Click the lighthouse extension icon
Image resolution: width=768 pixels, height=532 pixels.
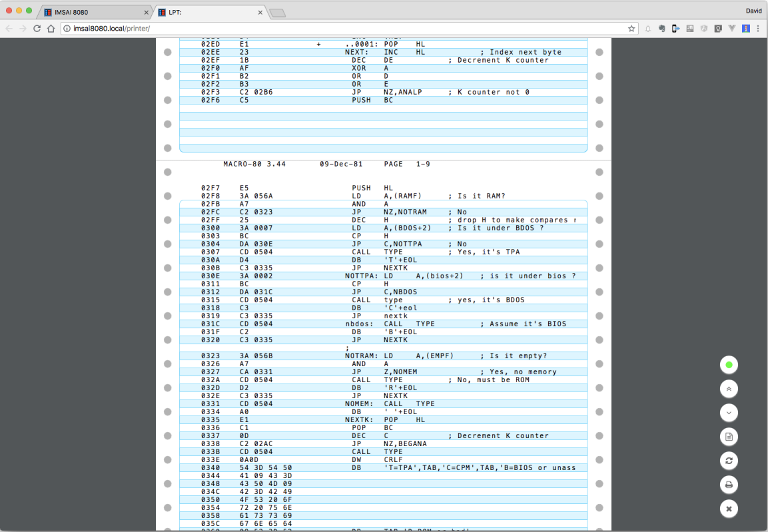point(746,29)
